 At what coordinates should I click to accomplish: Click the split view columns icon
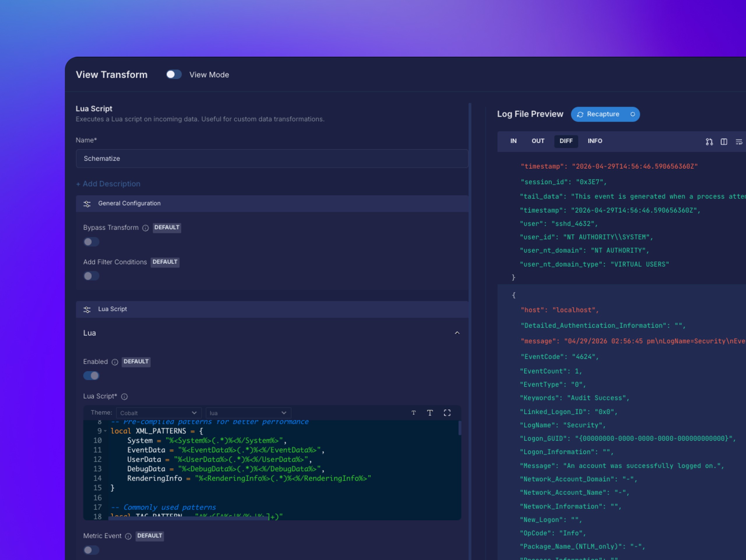(724, 142)
